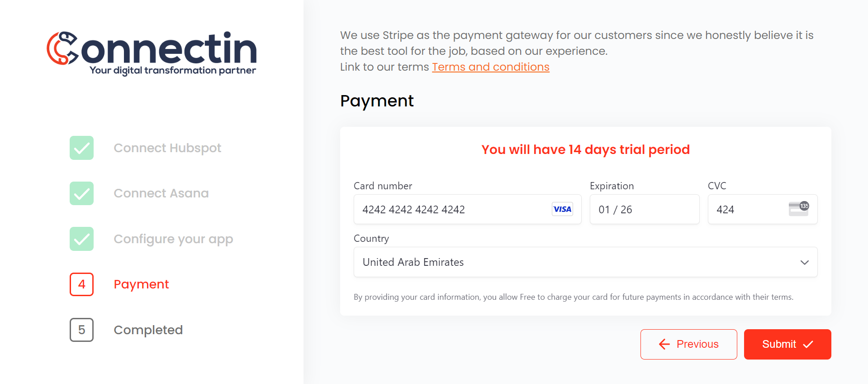The image size is (868, 384).
Task: Click the step 5 Completed number box
Action: point(82,330)
